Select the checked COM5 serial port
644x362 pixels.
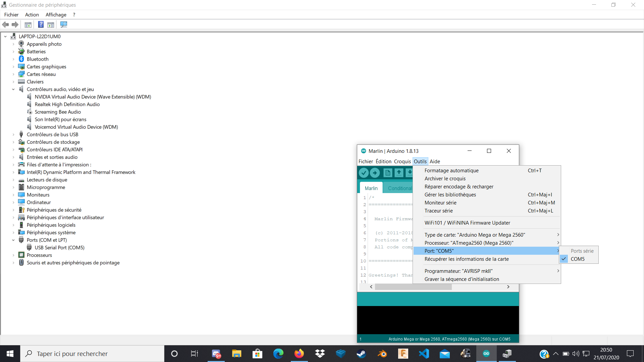pyautogui.click(x=578, y=259)
